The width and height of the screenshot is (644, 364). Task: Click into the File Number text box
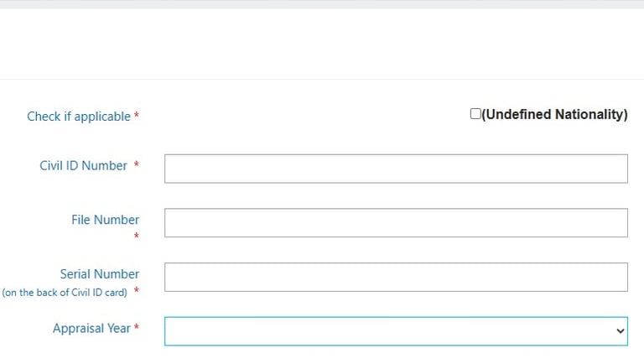pyautogui.click(x=396, y=222)
